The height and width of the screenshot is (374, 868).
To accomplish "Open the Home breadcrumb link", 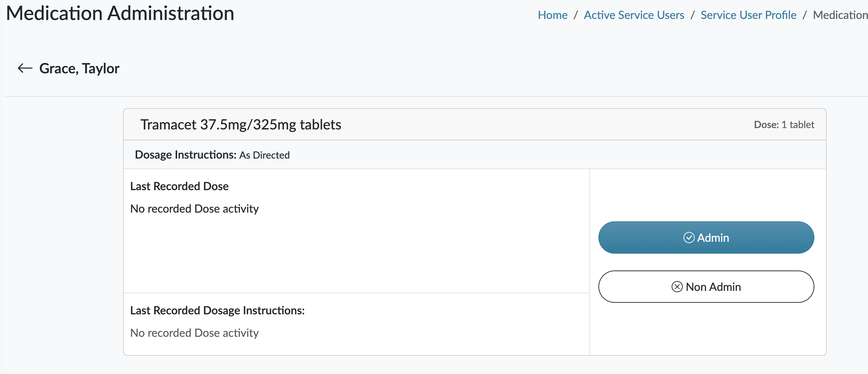I will click(552, 15).
